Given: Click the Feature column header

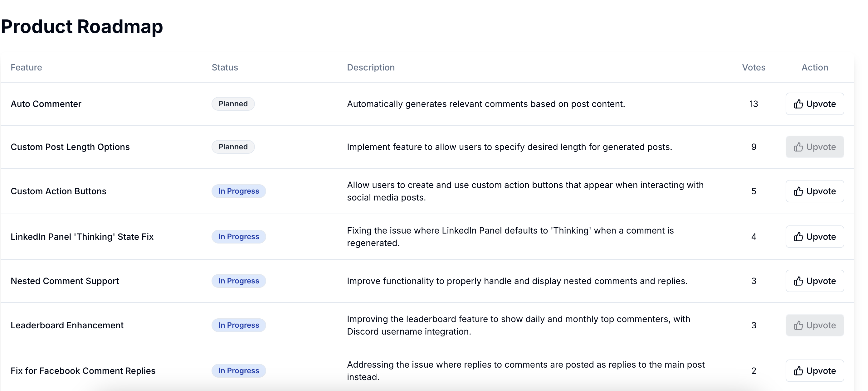Looking at the screenshot, I should [x=26, y=67].
